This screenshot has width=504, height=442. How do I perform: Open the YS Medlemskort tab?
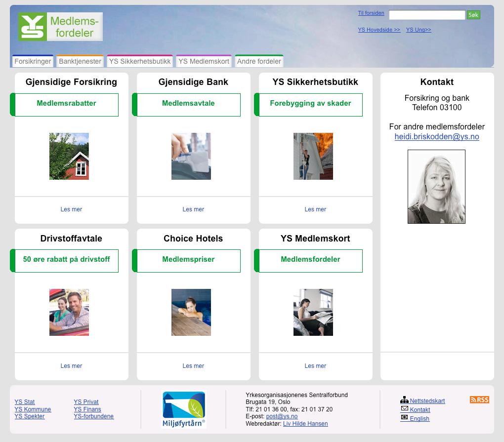[x=204, y=61]
